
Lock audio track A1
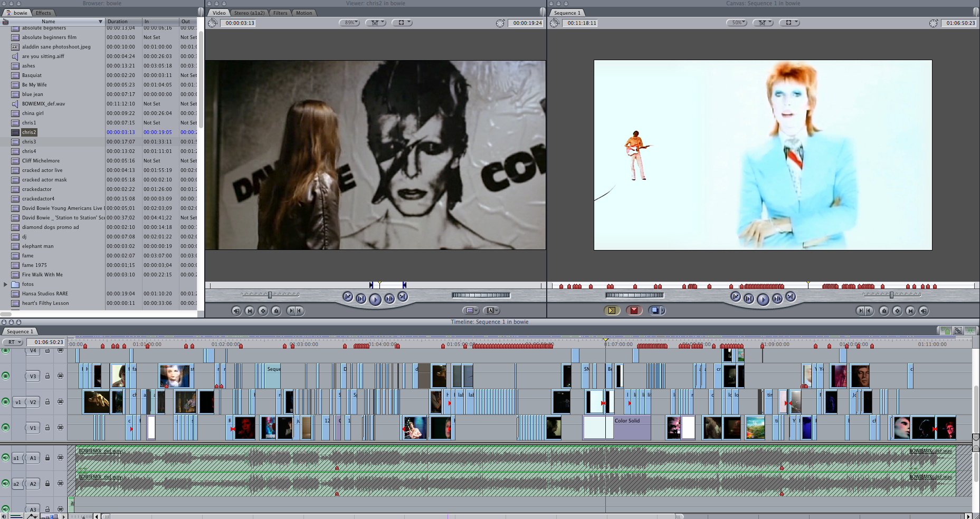tap(47, 458)
